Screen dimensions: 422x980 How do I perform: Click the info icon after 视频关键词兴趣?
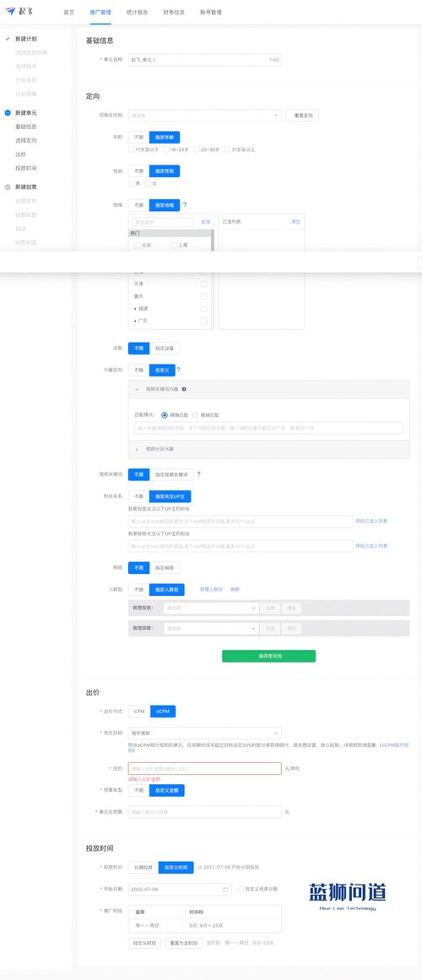coord(184,389)
